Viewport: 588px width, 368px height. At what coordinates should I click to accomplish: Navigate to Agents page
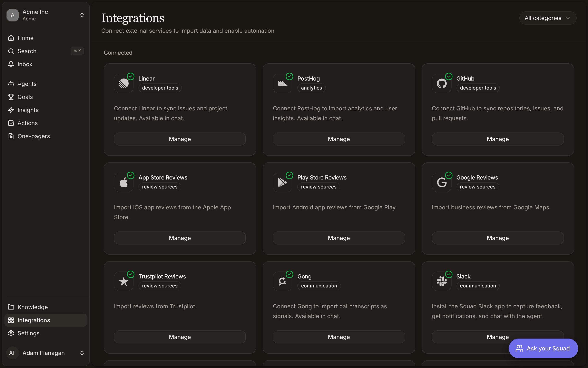pyautogui.click(x=46, y=84)
